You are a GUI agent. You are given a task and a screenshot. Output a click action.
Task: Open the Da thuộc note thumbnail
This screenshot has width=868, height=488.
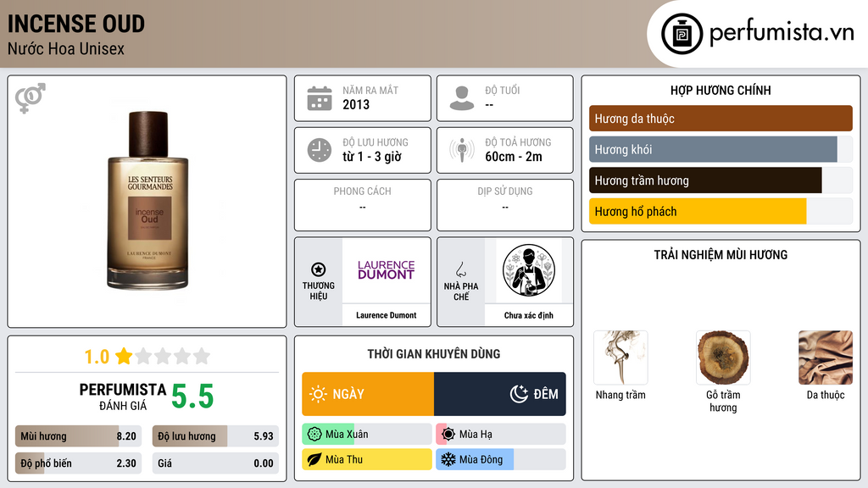click(x=826, y=358)
